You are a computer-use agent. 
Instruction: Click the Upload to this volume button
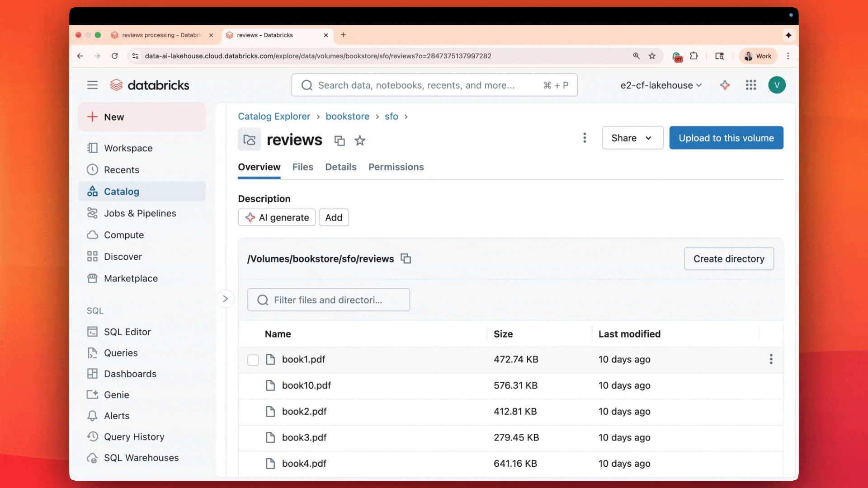coord(726,138)
